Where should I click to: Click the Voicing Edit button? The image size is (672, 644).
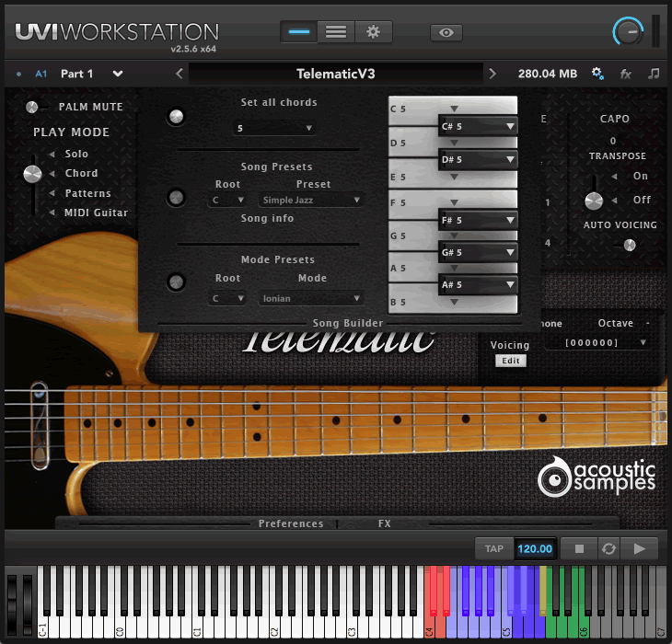pyautogui.click(x=511, y=361)
